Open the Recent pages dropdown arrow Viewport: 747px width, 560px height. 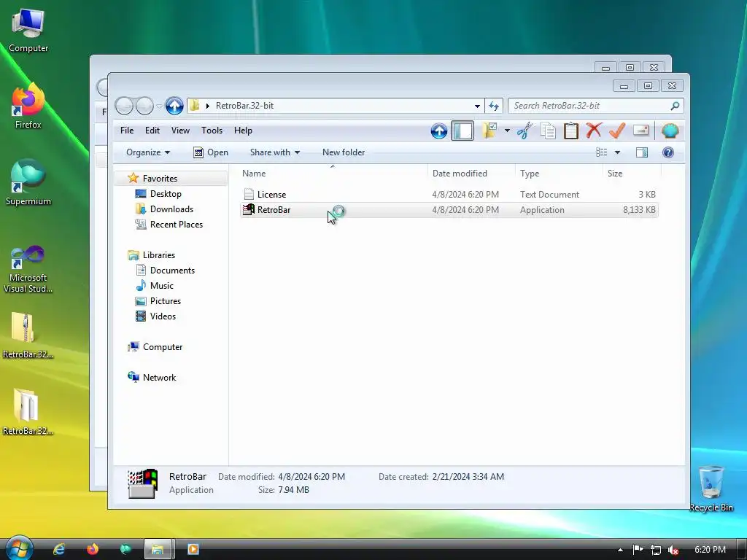click(159, 106)
